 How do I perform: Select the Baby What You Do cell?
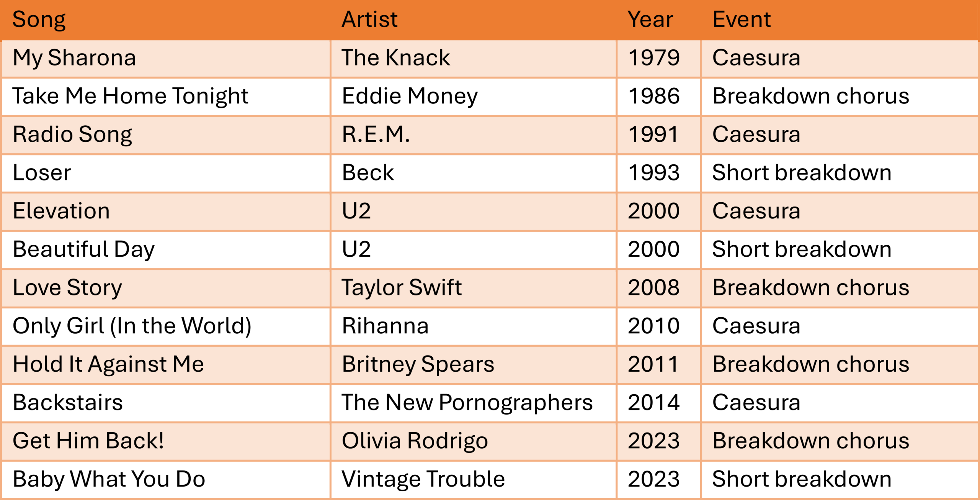(x=166, y=480)
